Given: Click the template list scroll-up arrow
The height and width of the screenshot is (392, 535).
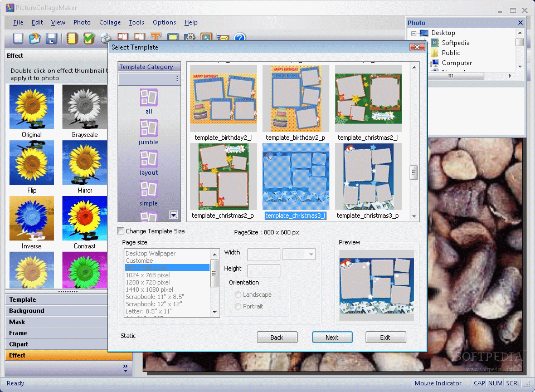Looking at the screenshot, I should click(414, 67).
